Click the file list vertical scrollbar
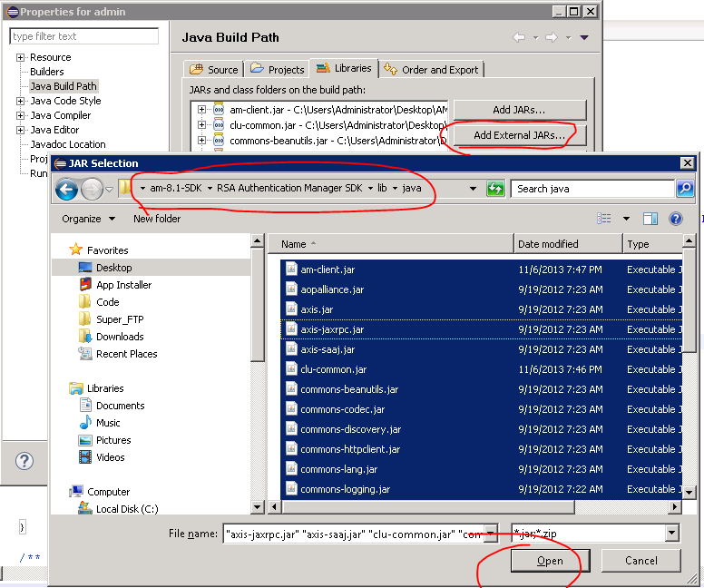This screenshot has width=704, height=588. coord(689,363)
